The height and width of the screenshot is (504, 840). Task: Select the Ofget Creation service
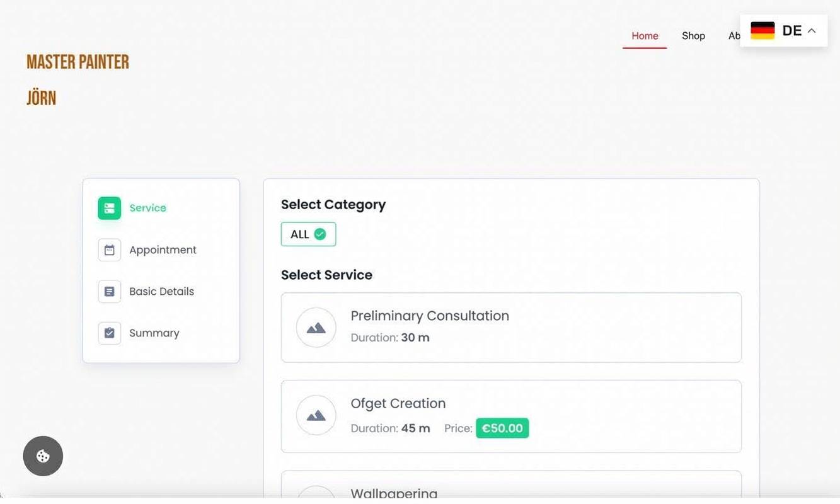point(511,416)
